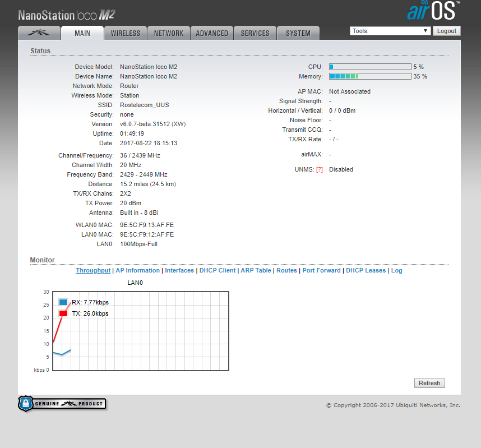Viewport: 481px width, 448px height.
Task: Click the Wireless Mode Station value
Action: click(129, 95)
